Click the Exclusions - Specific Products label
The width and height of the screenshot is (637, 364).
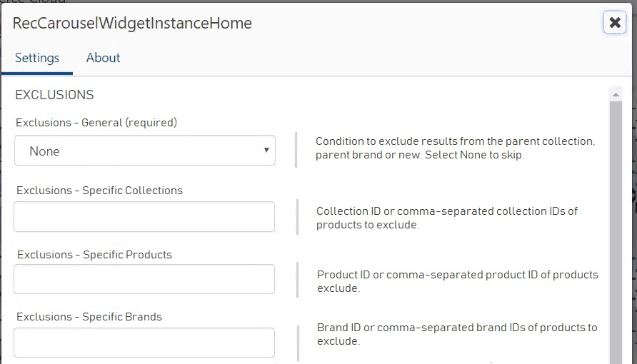tap(94, 255)
